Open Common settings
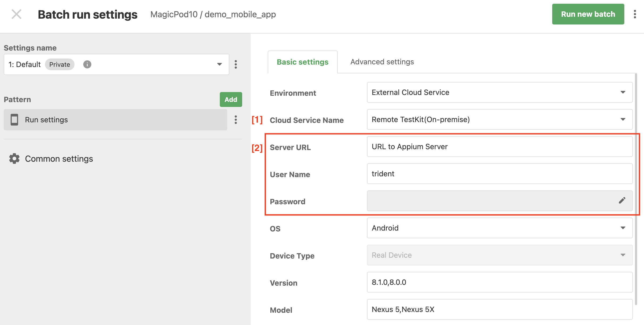The height and width of the screenshot is (325, 644). [59, 159]
